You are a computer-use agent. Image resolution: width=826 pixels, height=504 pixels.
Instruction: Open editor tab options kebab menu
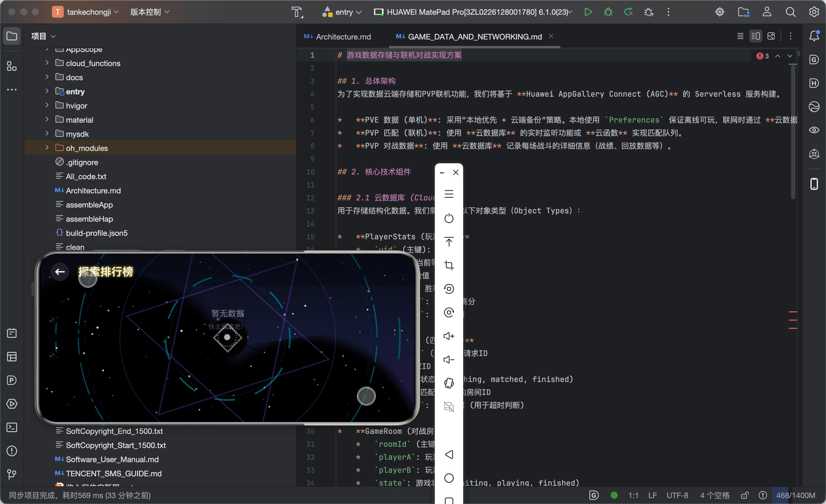click(791, 36)
